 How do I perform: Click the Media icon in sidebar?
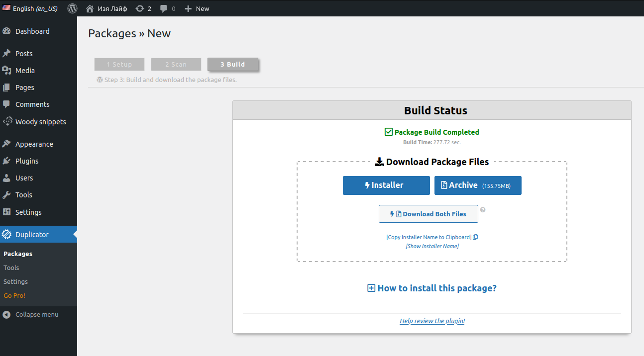pyautogui.click(x=6, y=71)
